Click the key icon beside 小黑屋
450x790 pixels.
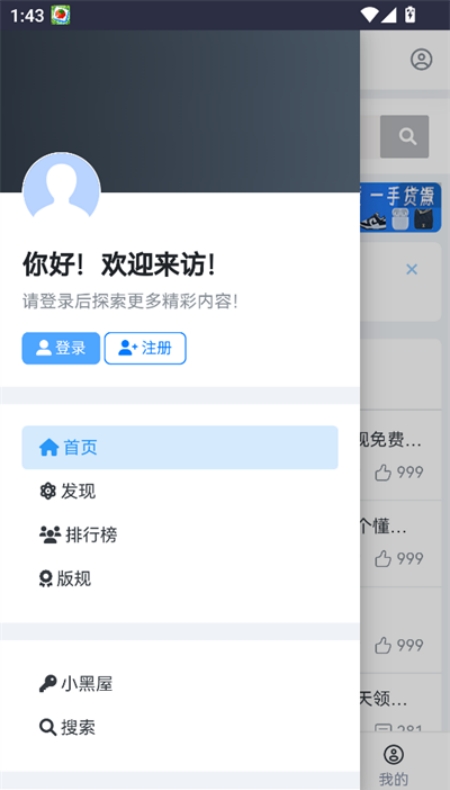point(48,684)
